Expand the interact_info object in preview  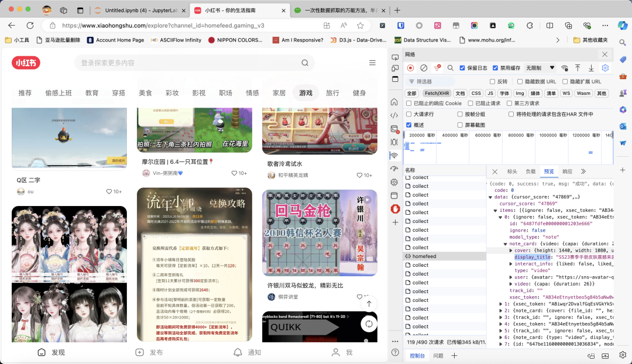pos(511,263)
